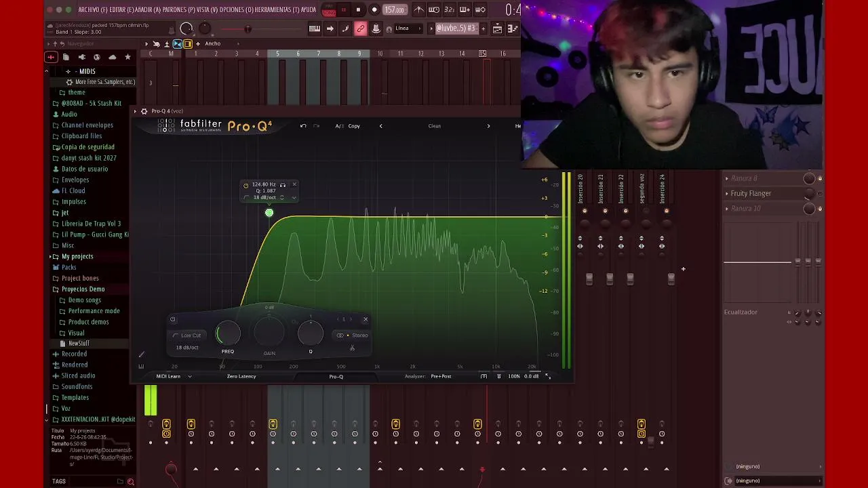Toggle the 3-2-1 countdown icon
The image size is (868, 488).
[x=449, y=10]
